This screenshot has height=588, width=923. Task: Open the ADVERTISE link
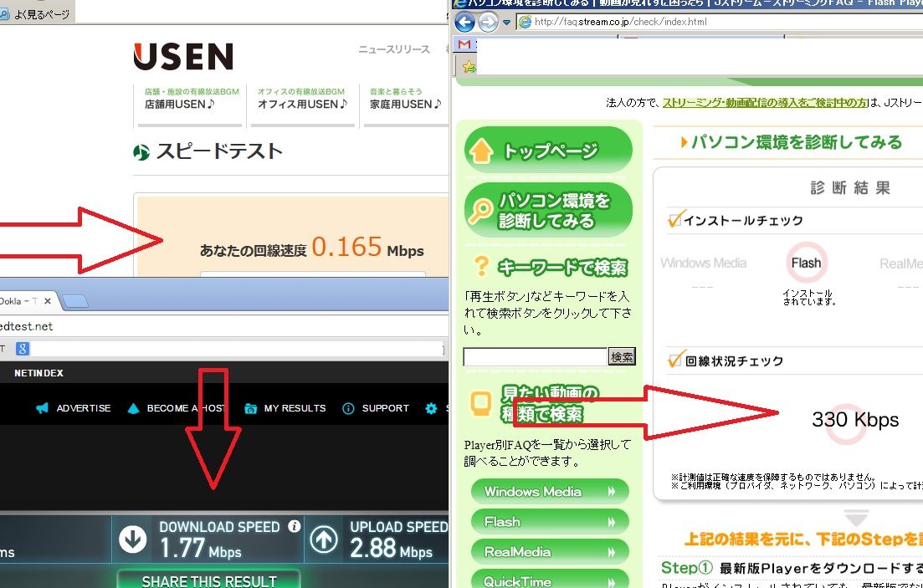pyautogui.click(x=83, y=408)
